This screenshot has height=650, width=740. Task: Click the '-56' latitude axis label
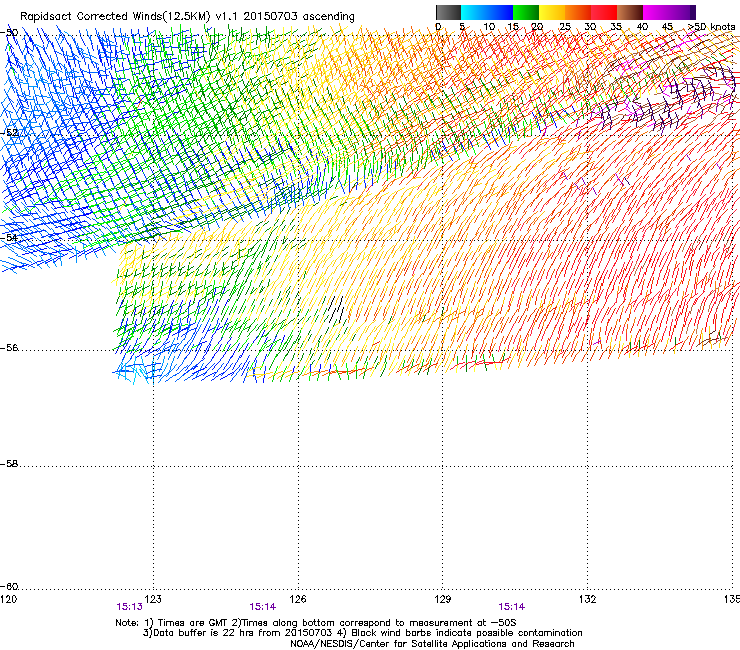point(9,348)
